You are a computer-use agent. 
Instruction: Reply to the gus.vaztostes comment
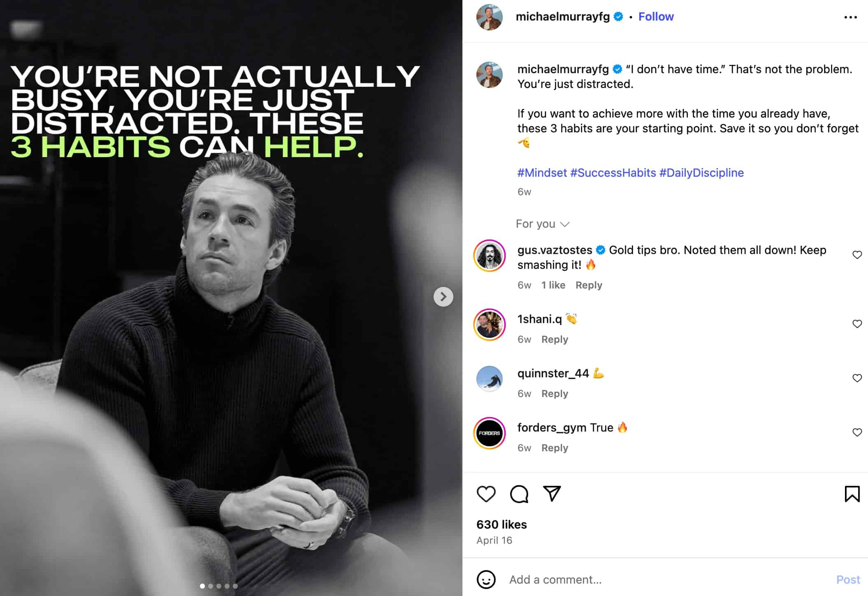588,285
